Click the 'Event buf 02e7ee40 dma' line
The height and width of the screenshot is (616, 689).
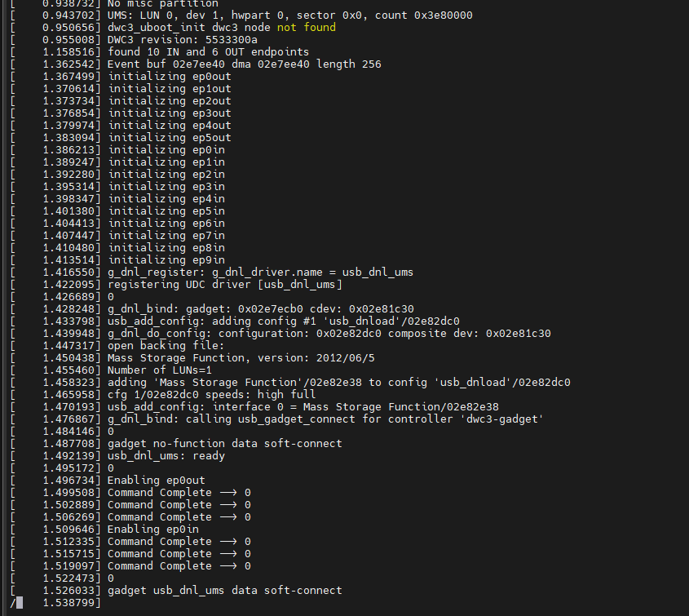click(244, 64)
